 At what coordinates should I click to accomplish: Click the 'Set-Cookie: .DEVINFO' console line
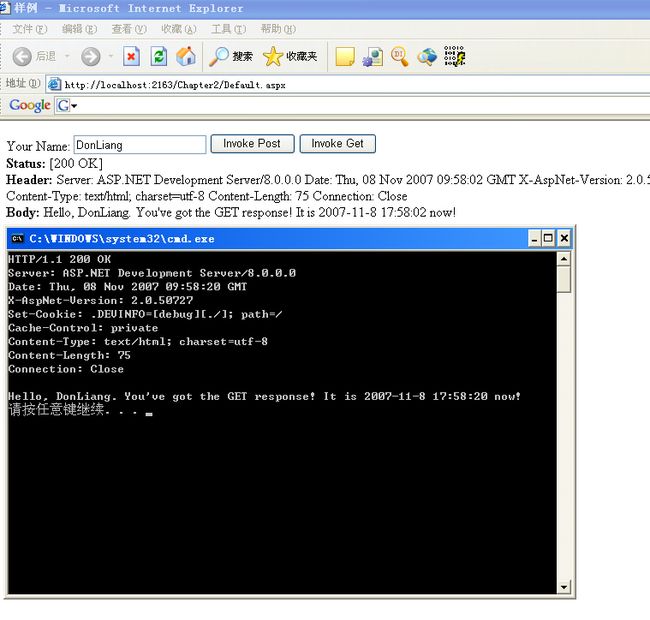point(145,314)
